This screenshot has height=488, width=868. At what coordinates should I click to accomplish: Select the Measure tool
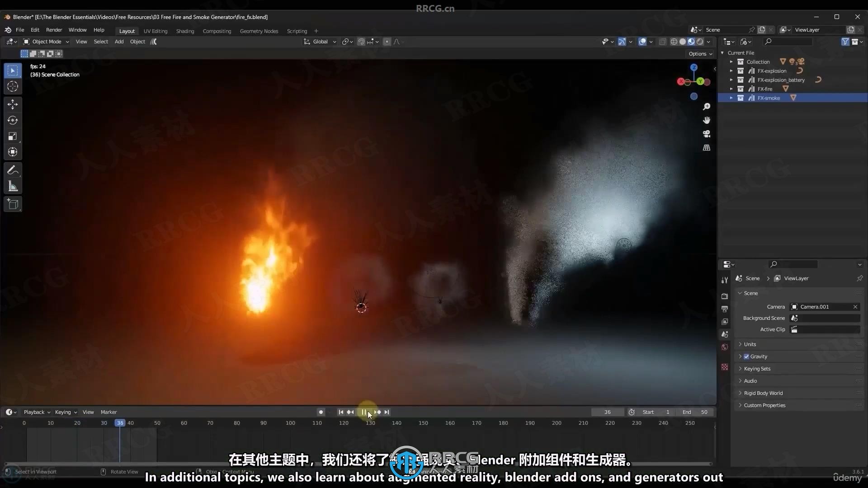click(13, 186)
